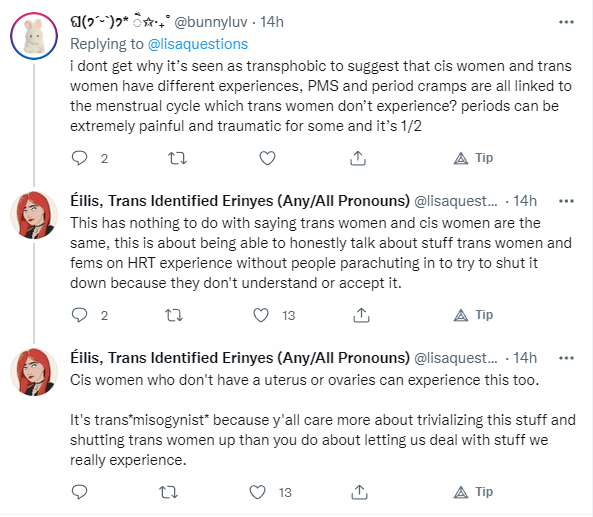
Task: Share the tweet about people parachuting in
Action: click(x=361, y=315)
